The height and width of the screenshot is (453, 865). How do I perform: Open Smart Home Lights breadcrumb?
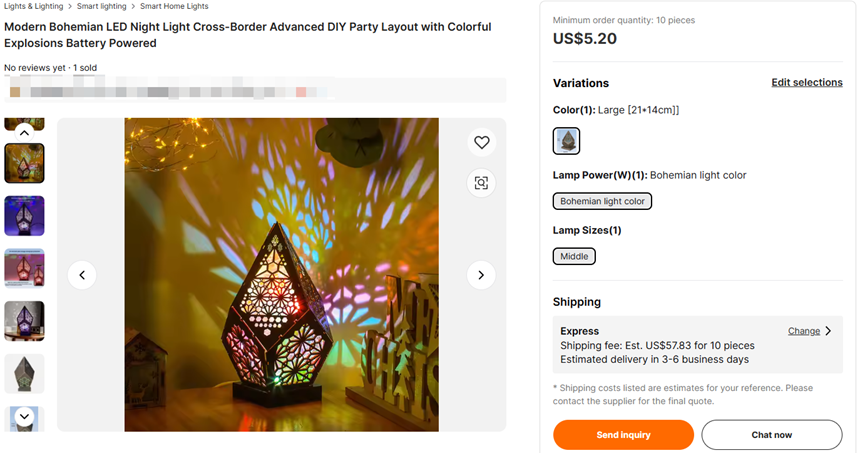174,6
